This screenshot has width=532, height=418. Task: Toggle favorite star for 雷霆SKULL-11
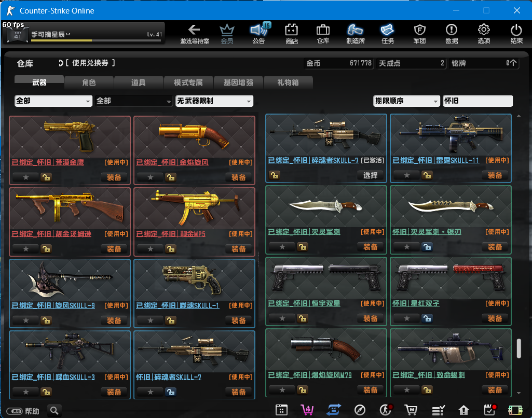[x=407, y=175]
